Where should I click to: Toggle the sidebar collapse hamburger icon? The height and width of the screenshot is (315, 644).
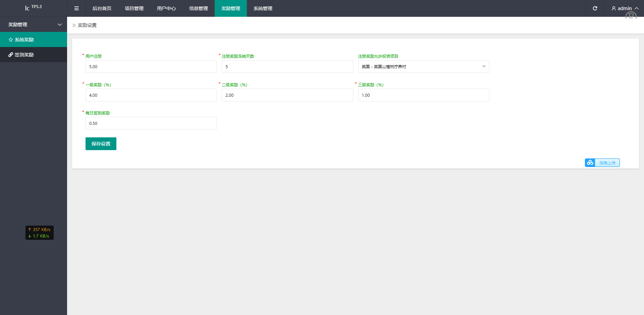coord(76,8)
